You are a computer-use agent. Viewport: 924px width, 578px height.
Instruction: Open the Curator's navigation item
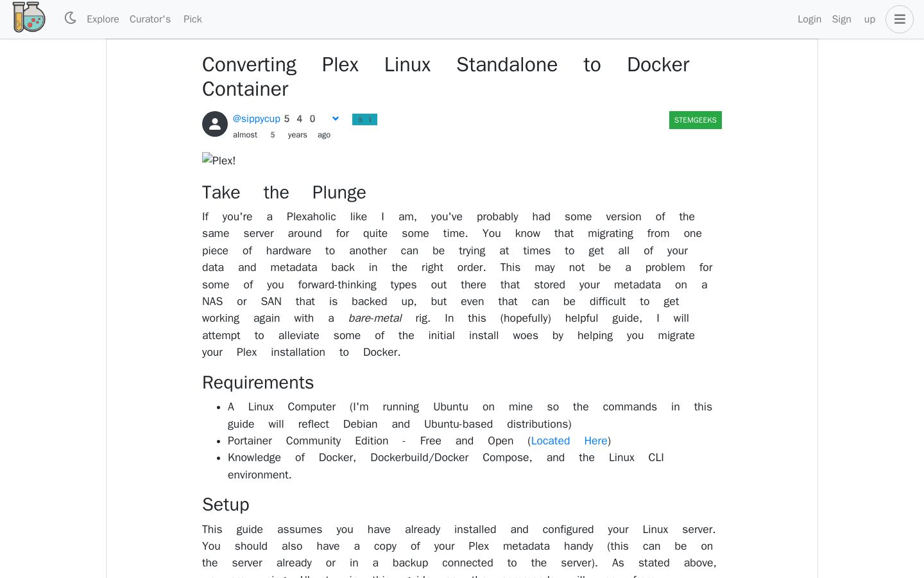150,19
